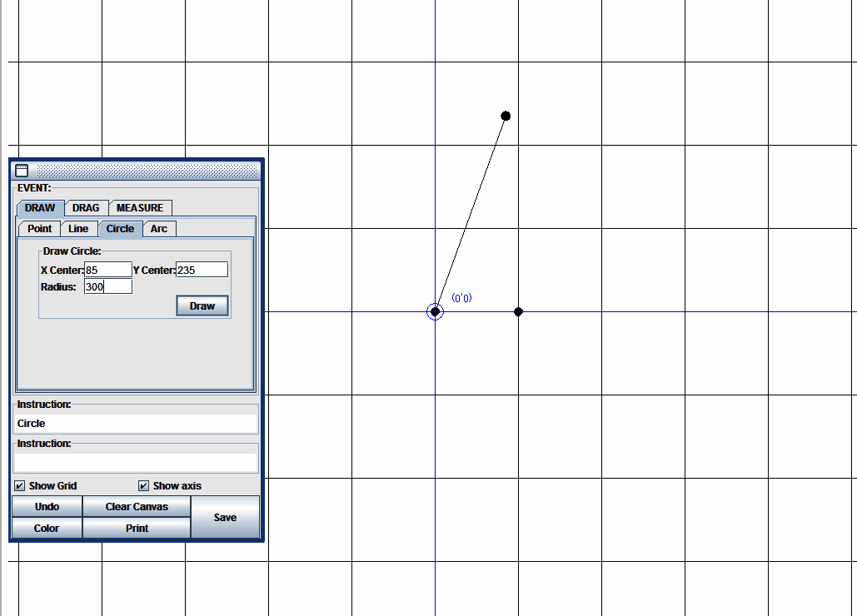
Task: Open the DRAG tab
Action: (86, 208)
